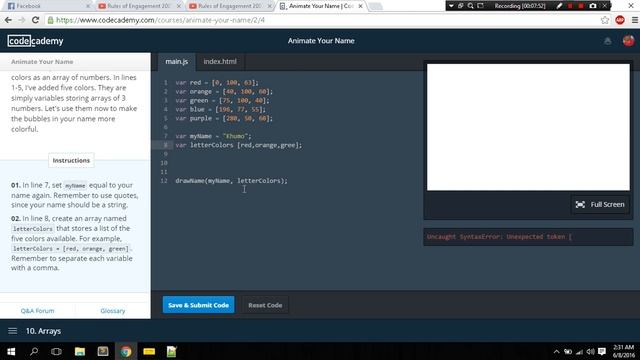This screenshot has width=640, height=360.
Task: Open Task View on taskbar
Action: (56, 351)
